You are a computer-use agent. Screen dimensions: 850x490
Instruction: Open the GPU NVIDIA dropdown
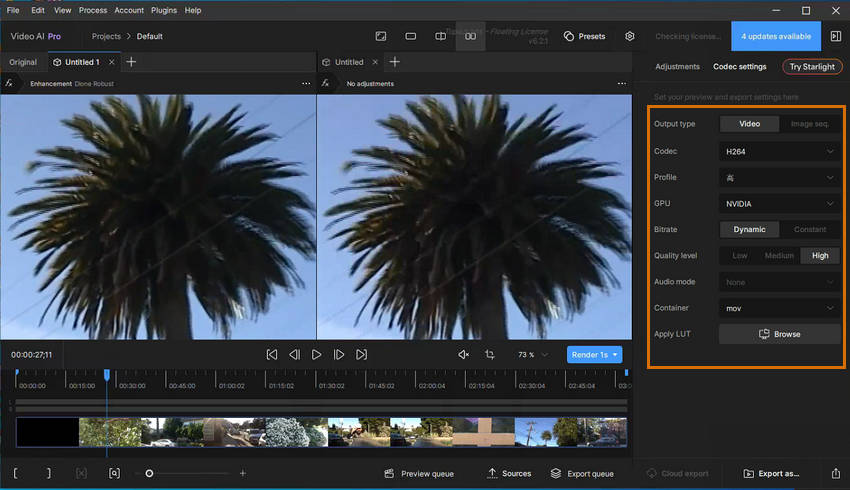[780, 204]
